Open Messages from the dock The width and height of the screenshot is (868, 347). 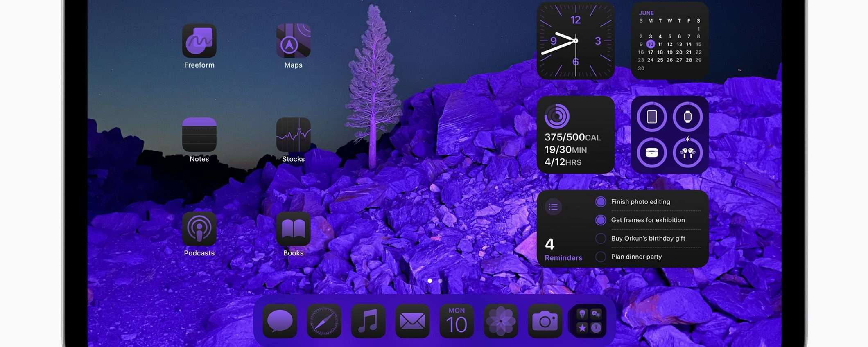(x=280, y=321)
